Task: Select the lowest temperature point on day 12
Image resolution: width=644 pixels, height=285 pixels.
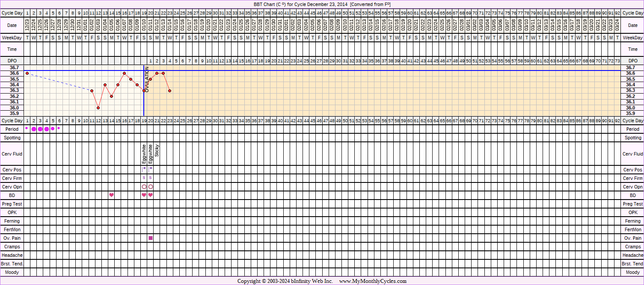Action: tap(98, 108)
